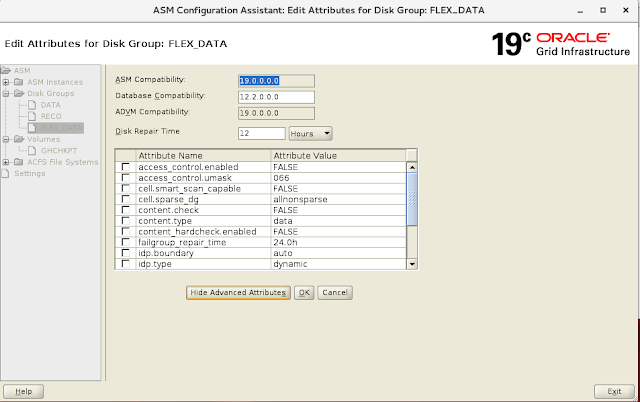Image resolution: width=640 pixels, height=402 pixels.
Task: Click the cell.smart_scan_capable attribute name
Action: point(189,189)
